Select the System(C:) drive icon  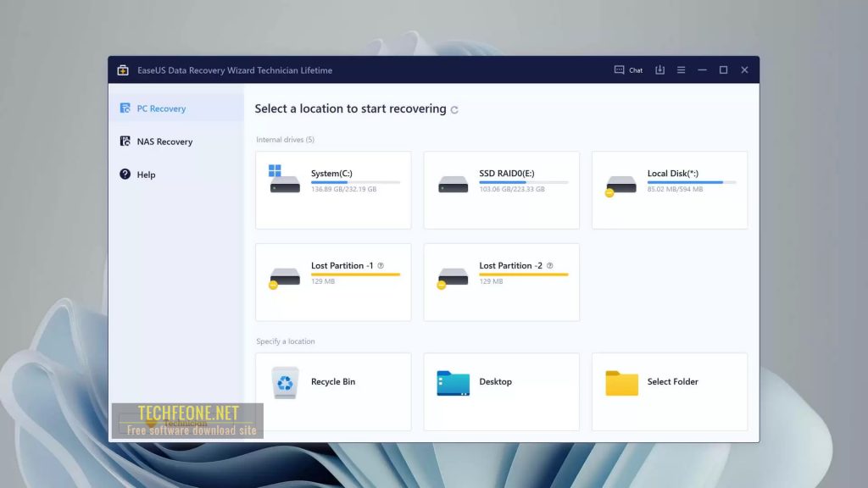pos(285,180)
